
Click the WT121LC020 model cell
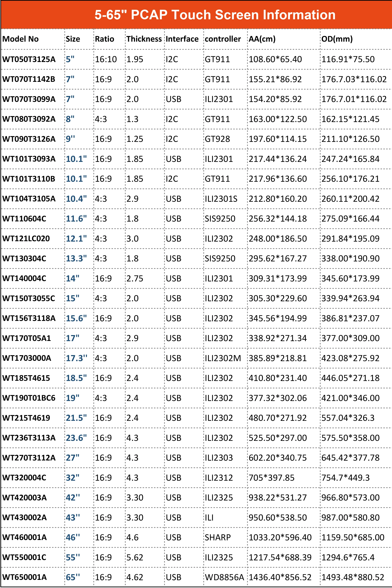pos(26,238)
